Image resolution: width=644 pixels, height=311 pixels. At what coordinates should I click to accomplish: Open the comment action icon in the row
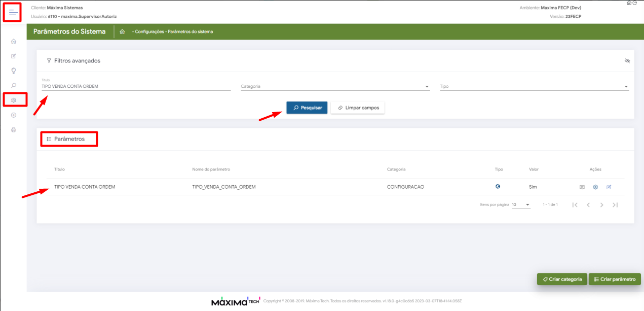click(x=582, y=187)
